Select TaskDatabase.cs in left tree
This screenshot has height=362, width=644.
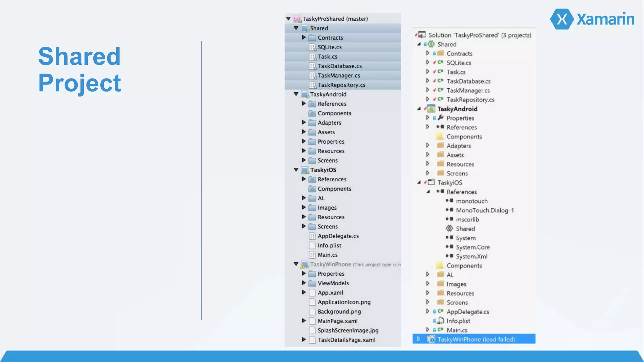[x=339, y=66]
